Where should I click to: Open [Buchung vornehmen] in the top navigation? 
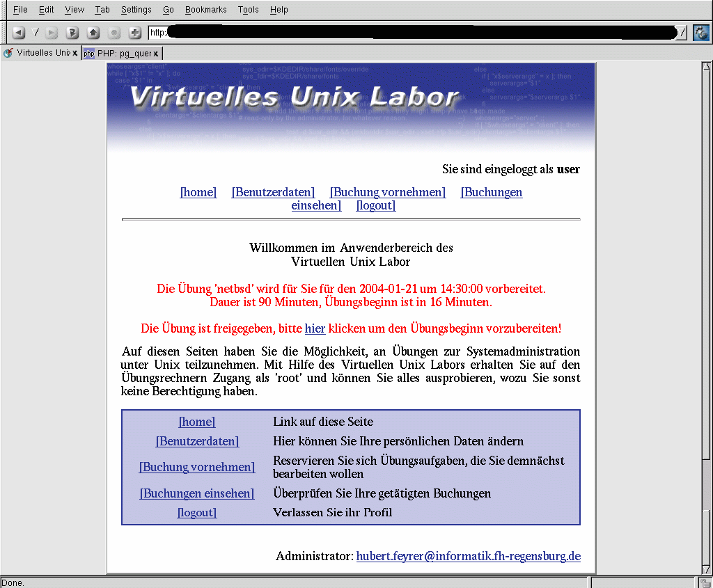tap(388, 192)
